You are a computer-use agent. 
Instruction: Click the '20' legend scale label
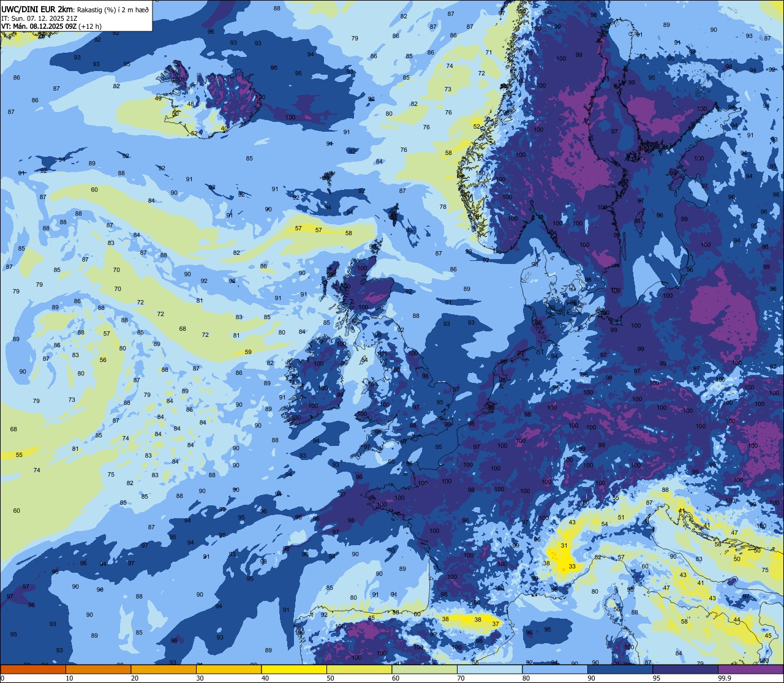(135, 678)
